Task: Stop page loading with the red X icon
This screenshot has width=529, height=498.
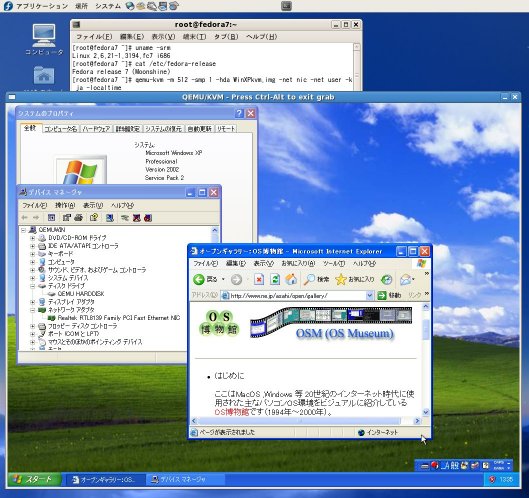Action: (x=259, y=279)
